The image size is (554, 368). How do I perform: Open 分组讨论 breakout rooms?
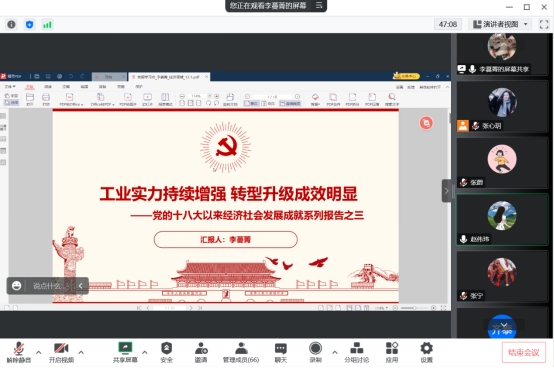point(356,352)
